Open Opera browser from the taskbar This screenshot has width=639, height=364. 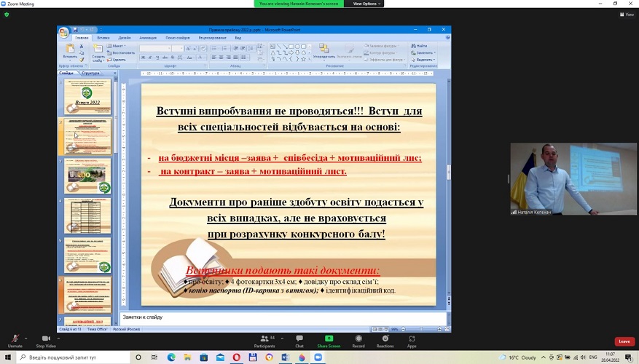(x=236, y=357)
